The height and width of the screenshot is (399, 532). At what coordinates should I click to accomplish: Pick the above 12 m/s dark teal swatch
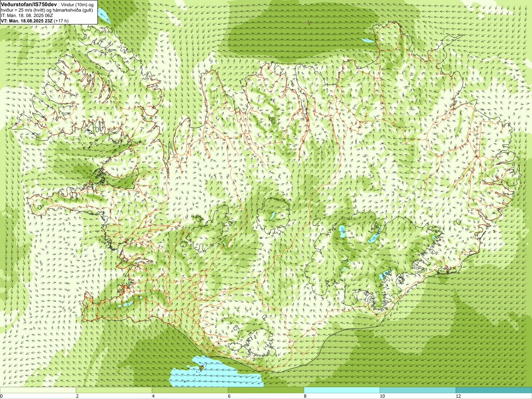[494, 390]
